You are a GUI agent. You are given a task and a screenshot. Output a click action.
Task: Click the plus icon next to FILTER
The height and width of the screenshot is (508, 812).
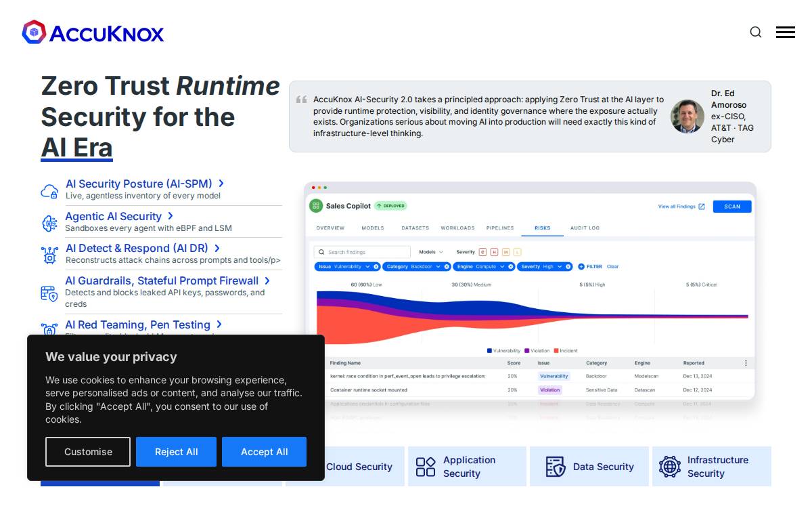(581, 266)
